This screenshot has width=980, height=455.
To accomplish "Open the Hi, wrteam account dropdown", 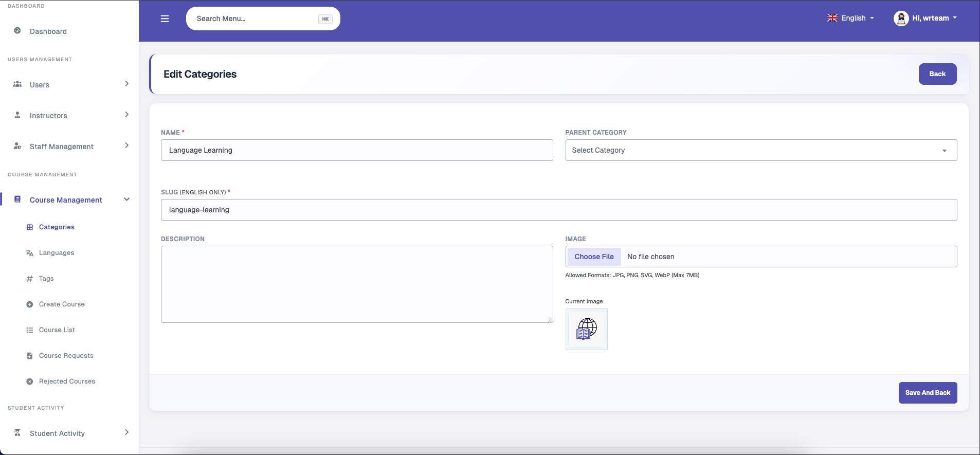I will [x=926, y=19].
